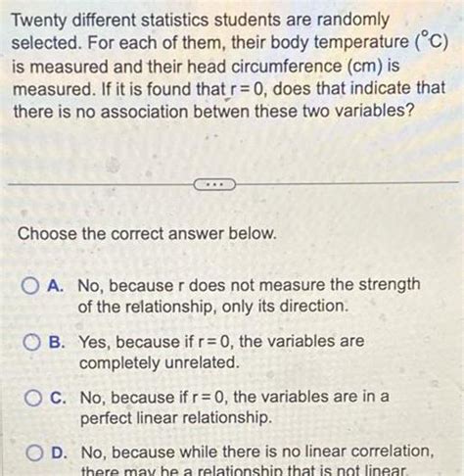Select radio button for option B
The height and width of the screenshot is (476, 464).
[x=31, y=342]
